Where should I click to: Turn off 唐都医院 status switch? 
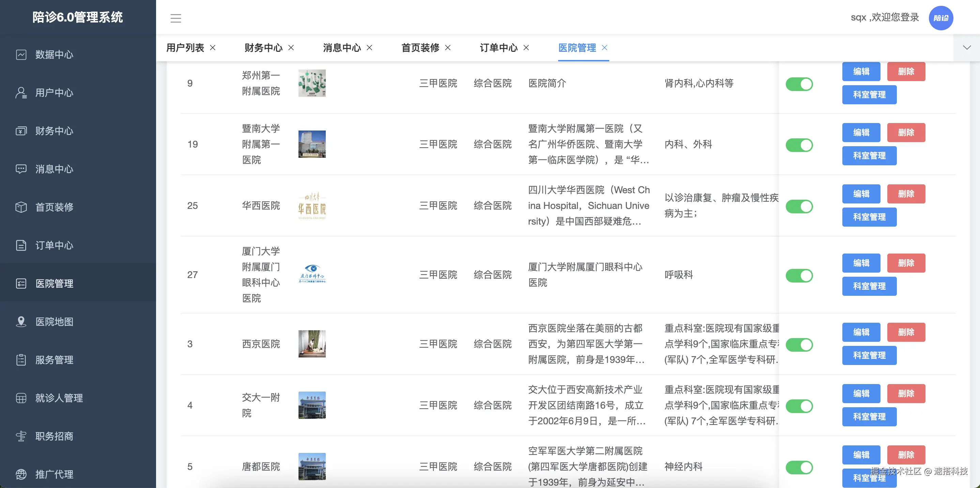point(800,468)
